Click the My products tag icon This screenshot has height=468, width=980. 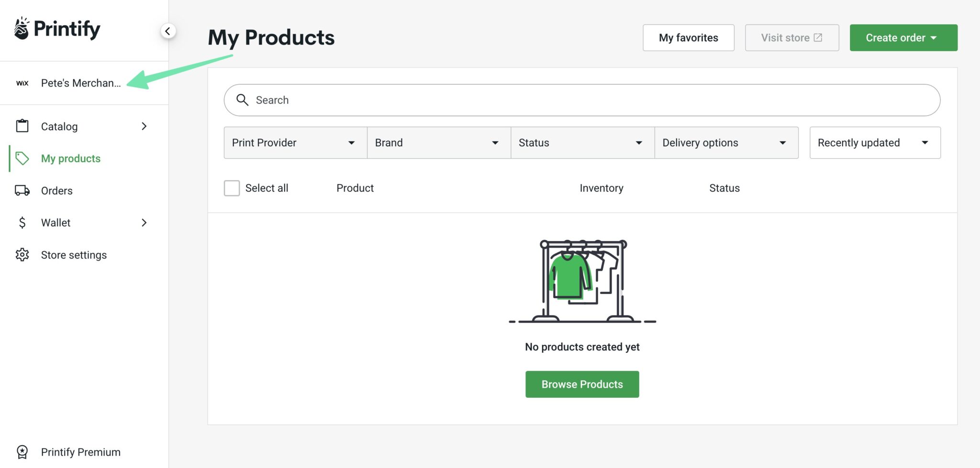pyautogui.click(x=22, y=158)
